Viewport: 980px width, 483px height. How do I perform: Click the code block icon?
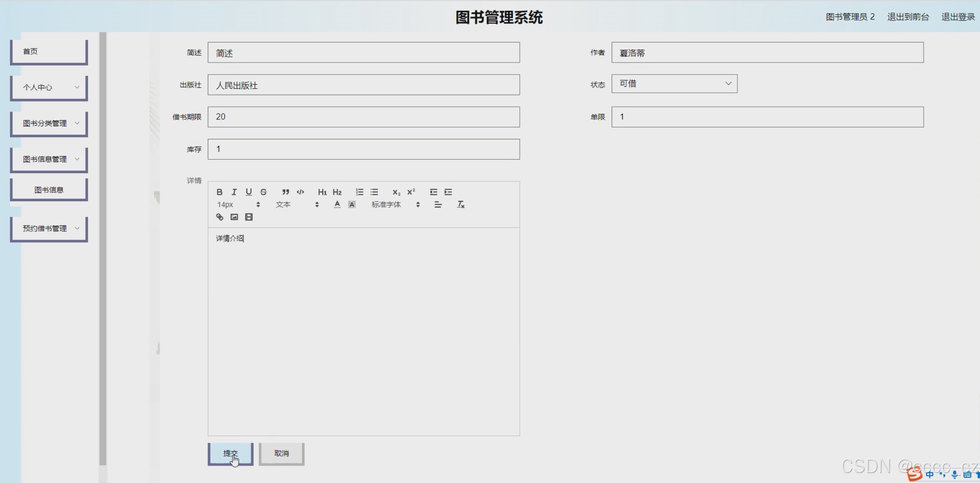(x=300, y=192)
